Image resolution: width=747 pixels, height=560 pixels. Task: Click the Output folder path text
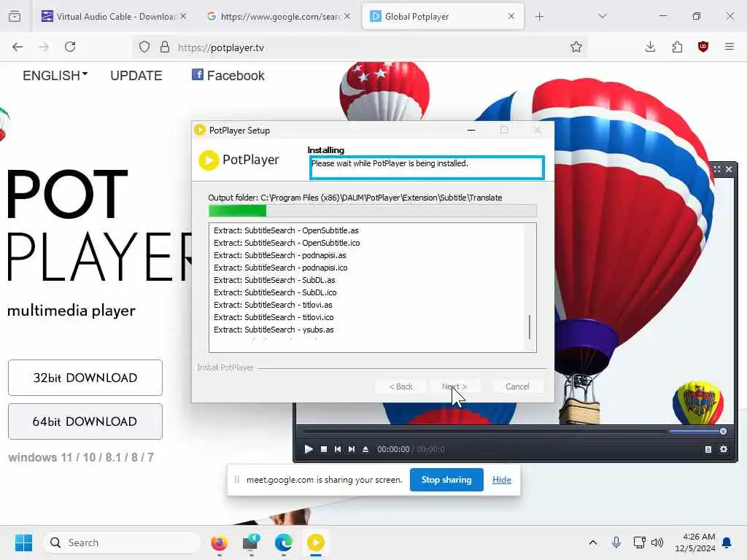click(355, 198)
